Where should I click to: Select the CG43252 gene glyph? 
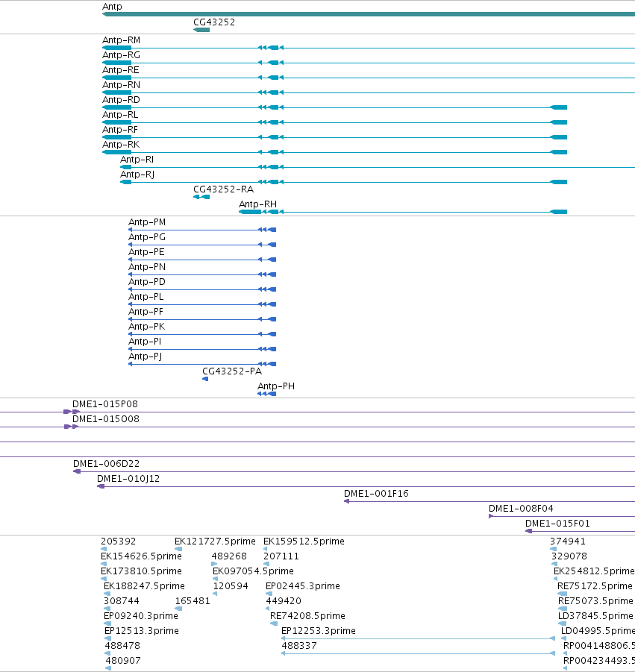pos(201,30)
